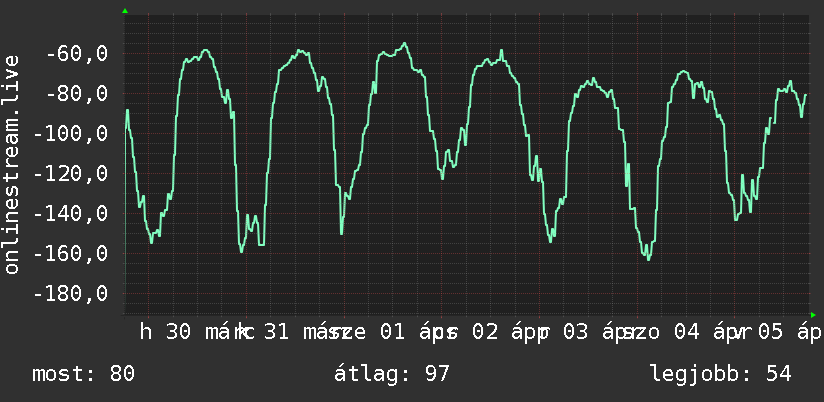Click the -180,0 axis label
Viewport: 824px width, 402px height.
(71, 293)
